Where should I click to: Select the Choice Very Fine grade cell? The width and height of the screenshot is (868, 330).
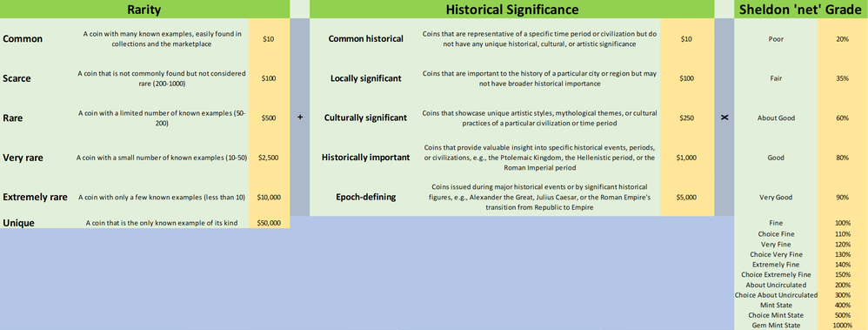tap(776, 254)
